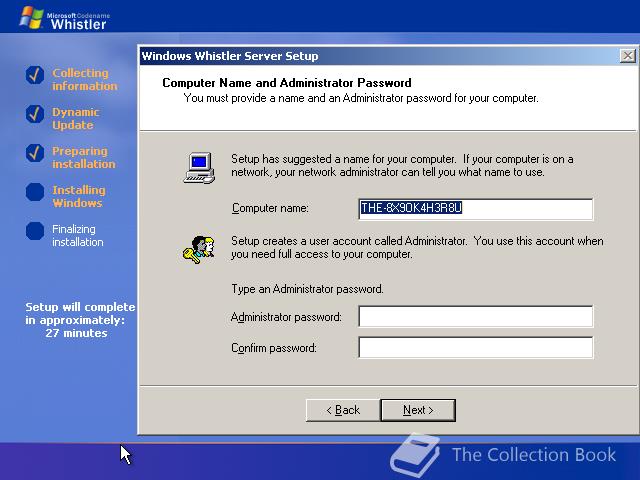This screenshot has width=640, height=480.
Task: Click the 'Preparing installation' step label
Action: click(84, 158)
